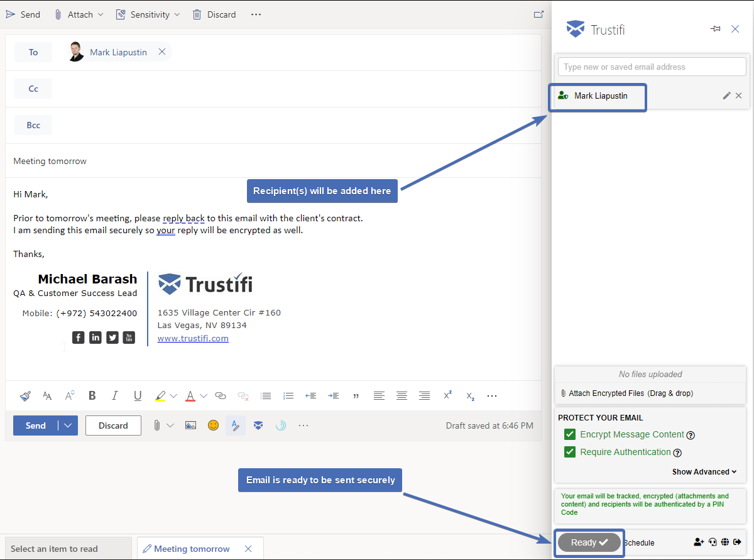Open more compose actions ellipsis near Discard
The height and width of the screenshot is (560, 754).
303,425
